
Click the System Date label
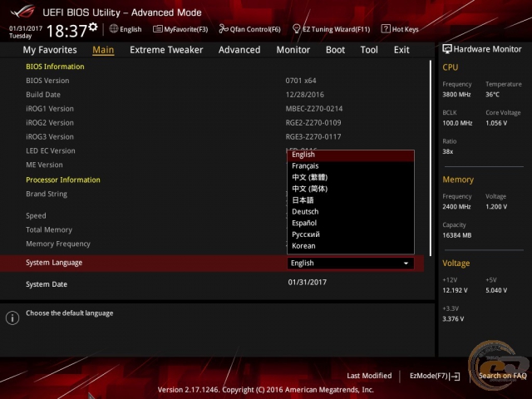[x=47, y=284]
